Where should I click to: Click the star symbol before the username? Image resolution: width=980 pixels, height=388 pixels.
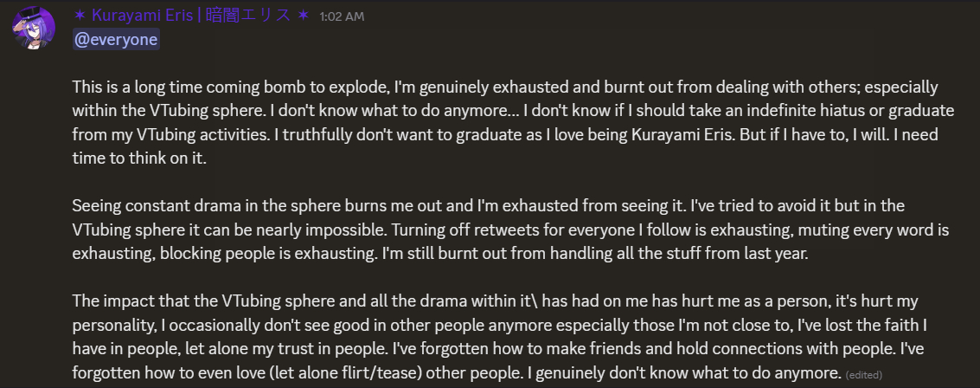click(80, 15)
